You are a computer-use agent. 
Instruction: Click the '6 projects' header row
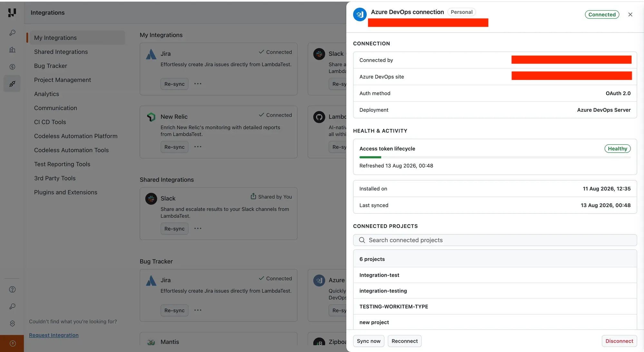tap(495, 259)
